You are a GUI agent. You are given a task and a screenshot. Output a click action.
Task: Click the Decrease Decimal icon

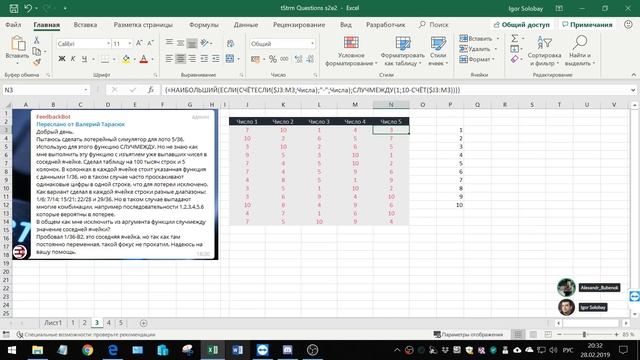pos(310,59)
